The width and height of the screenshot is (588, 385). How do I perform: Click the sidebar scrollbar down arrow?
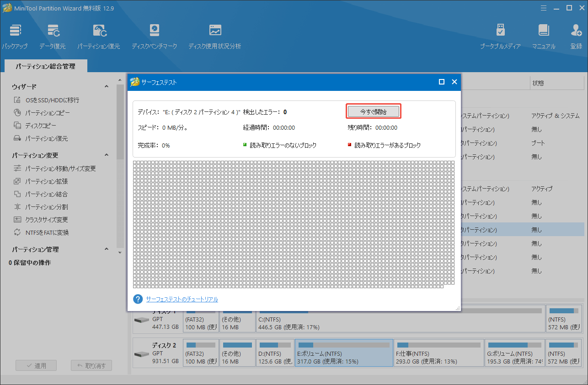(120, 252)
